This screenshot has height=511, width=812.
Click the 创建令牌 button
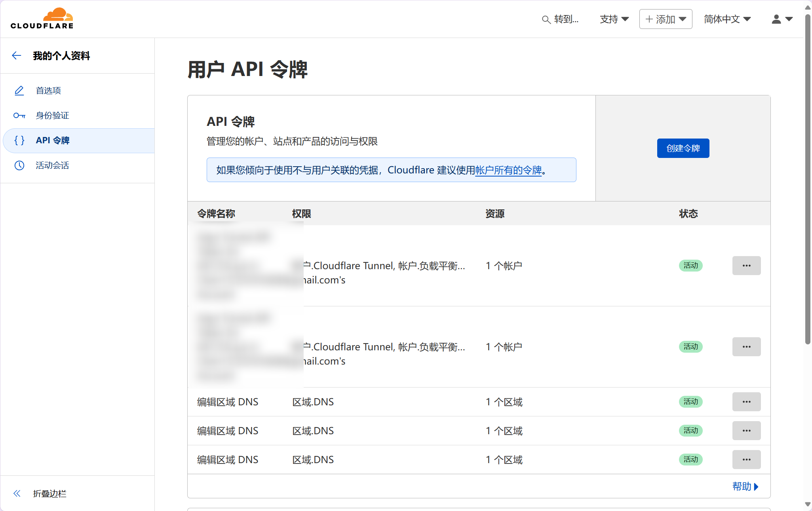coord(683,148)
